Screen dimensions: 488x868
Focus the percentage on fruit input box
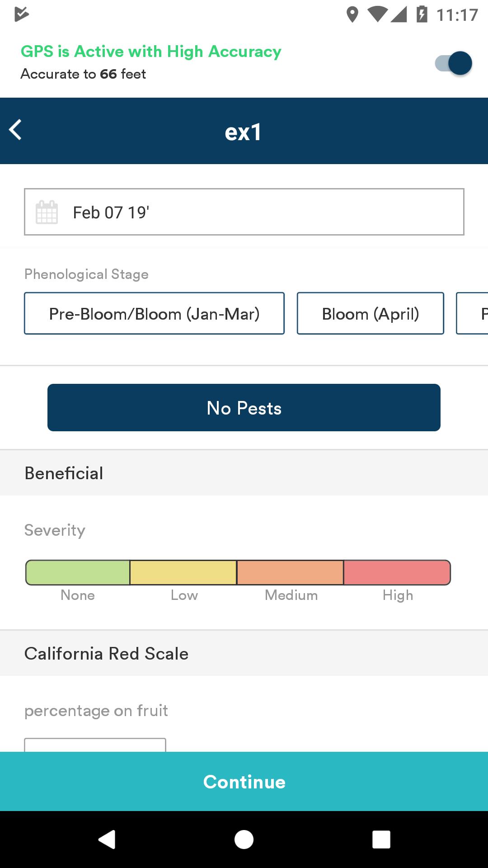click(x=95, y=745)
